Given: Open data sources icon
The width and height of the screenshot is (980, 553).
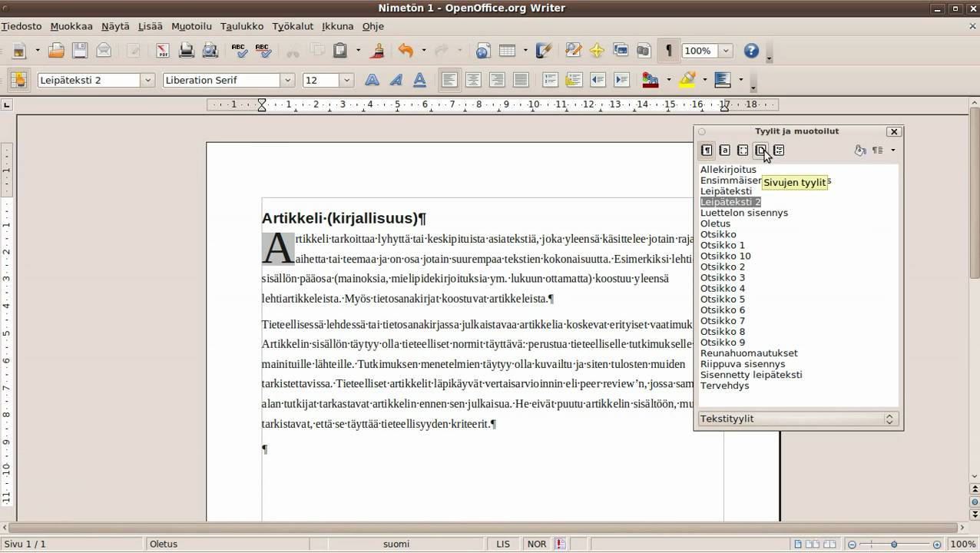Looking at the screenshot, I should (644, 51).
